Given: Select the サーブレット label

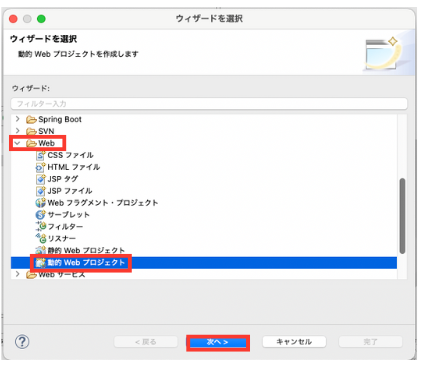Looking at the screenshot, I should (x=69, y=215).
